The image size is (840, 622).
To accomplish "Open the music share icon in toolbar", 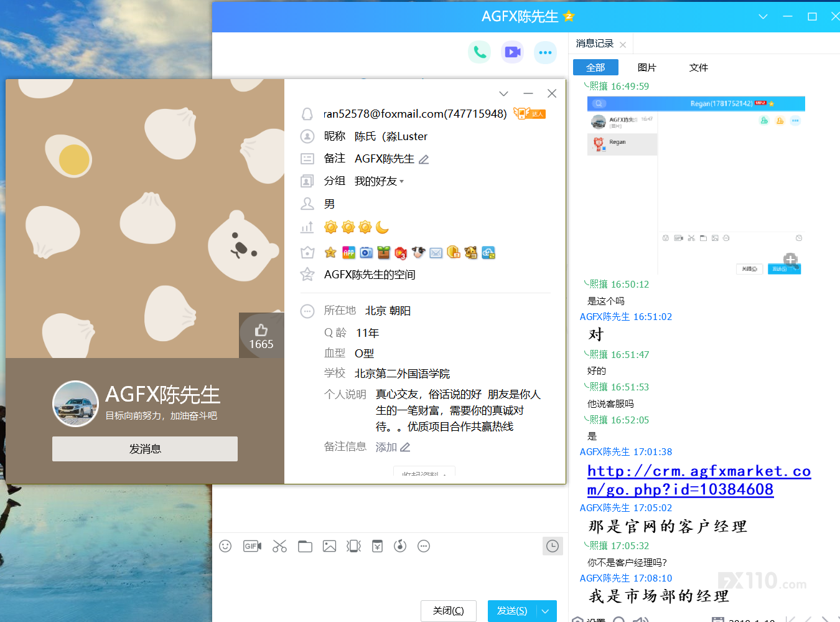I will click(400, 546).
